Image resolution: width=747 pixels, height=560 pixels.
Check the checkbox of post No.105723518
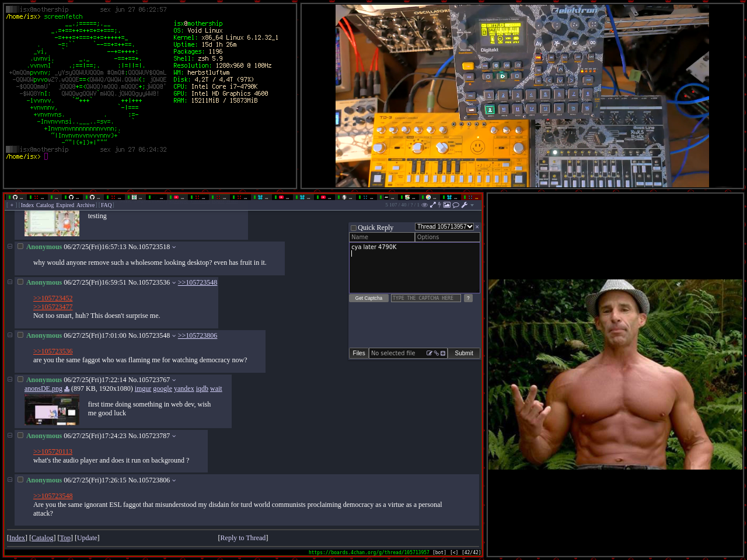point(20,246)
